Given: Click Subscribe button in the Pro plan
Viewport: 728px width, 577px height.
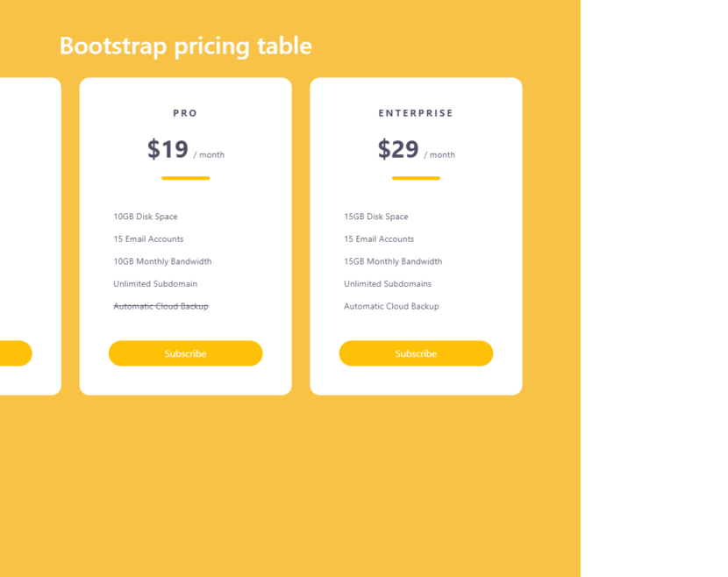Looking at the screenshot, I should [185, 353].
